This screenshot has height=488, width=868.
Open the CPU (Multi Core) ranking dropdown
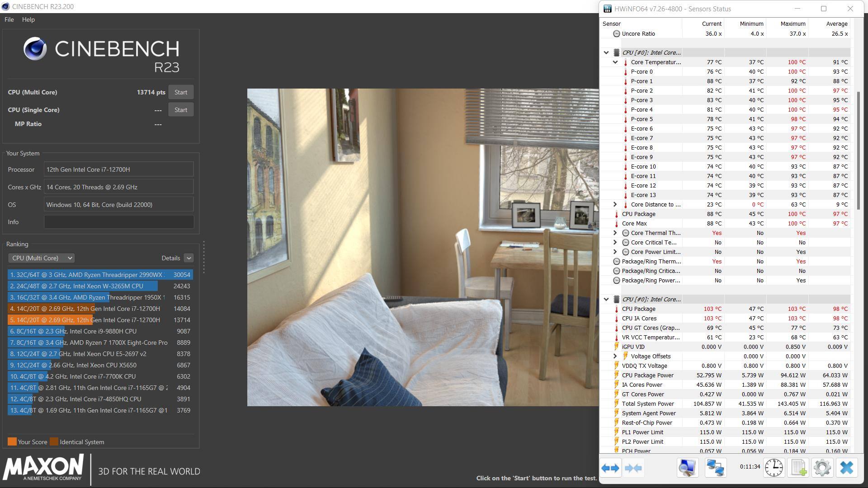(x=41, y=258)
